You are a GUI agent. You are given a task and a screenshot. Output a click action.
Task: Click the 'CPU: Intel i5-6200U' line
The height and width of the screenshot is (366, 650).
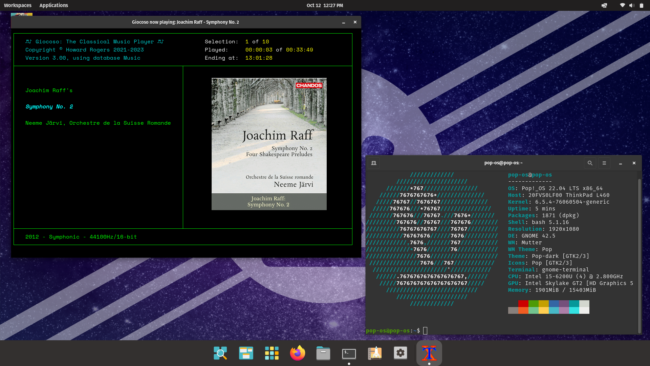click(565, 276)
